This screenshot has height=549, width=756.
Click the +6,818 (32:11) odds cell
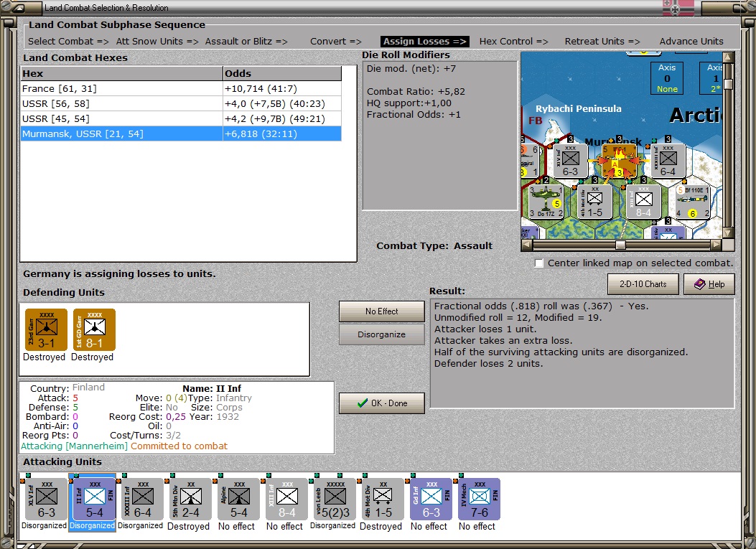pos(282,133)
